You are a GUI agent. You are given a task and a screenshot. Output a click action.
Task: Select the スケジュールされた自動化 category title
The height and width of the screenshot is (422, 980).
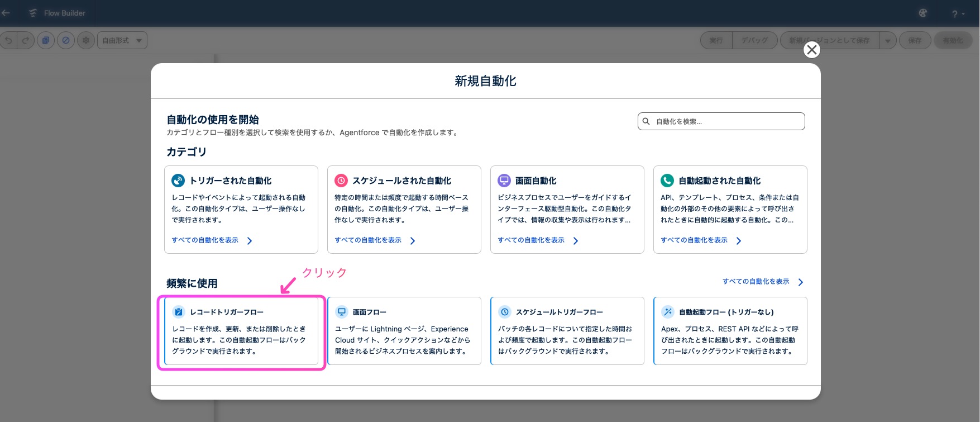pos(402,181)
